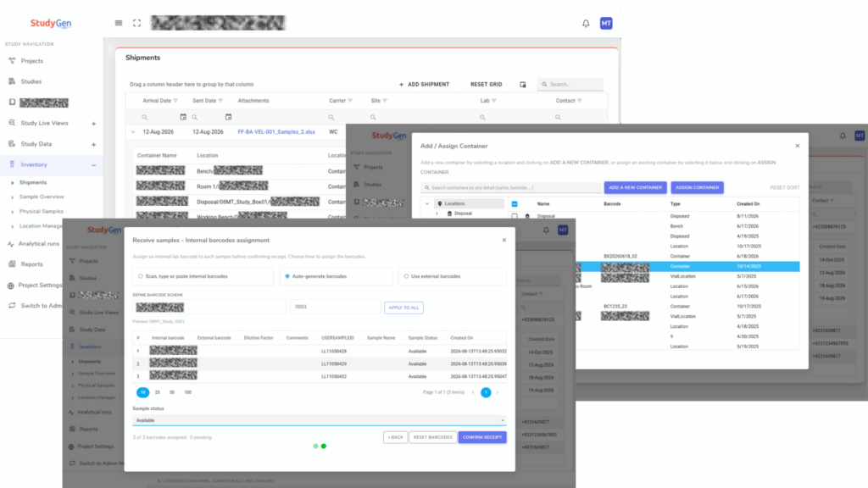
Task: Click the ASSIGN CONTAINER button
Action: click(x=697, y=187)
